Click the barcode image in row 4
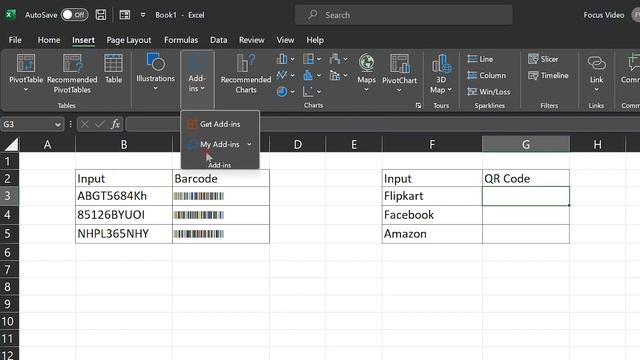This screenshot has height=360, width=640. tap(199, 215)
